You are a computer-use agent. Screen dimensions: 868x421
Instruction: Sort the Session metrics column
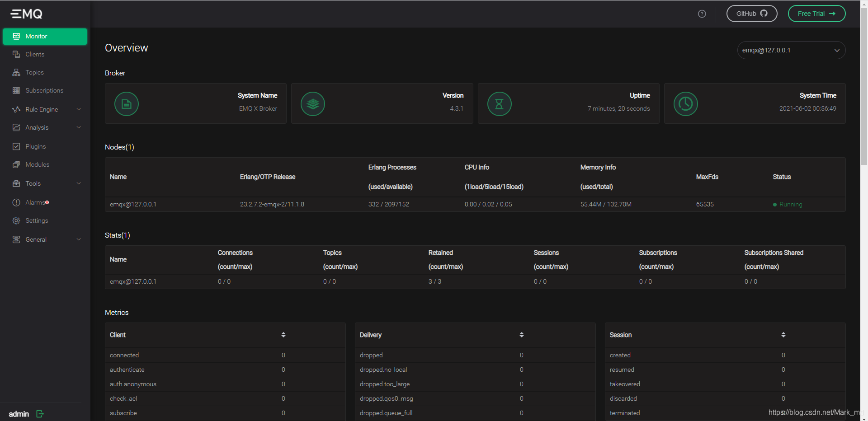click(x=783, y=335)
